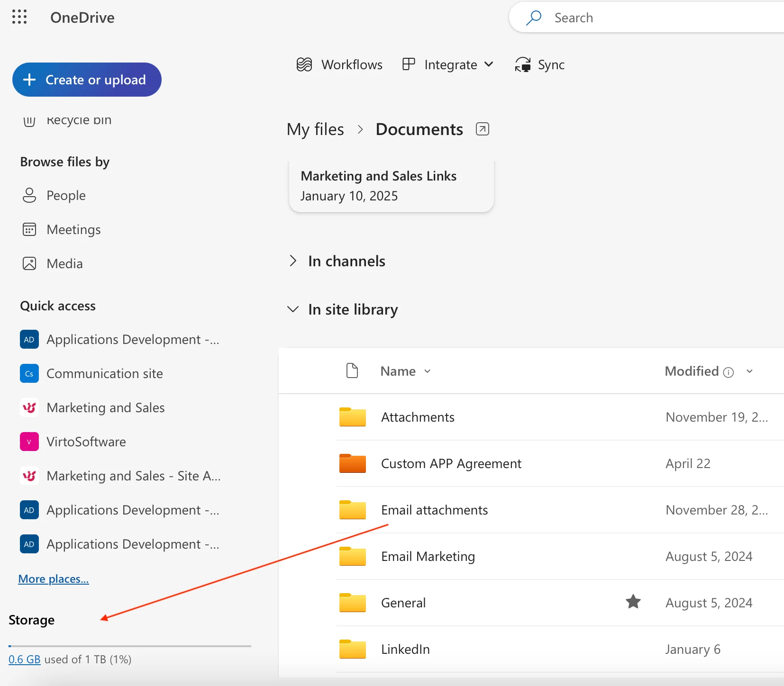Open the Attachments folder name
The height and width of the screenshot is (686, 784).
[418, 417]
